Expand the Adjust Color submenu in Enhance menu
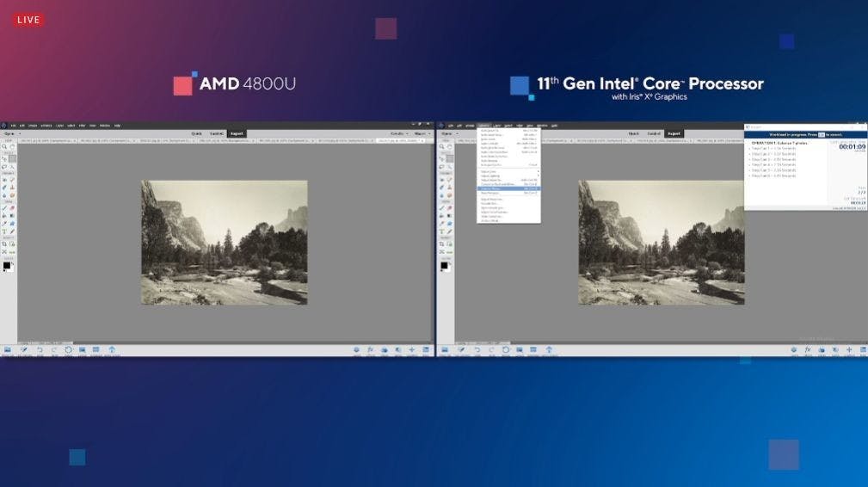868x487 pixels. click(x=508, y=171)
